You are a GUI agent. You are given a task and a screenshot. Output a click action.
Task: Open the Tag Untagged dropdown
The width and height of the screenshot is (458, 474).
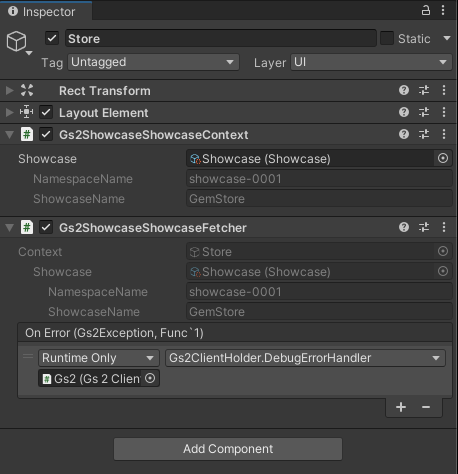coord(153,62)
